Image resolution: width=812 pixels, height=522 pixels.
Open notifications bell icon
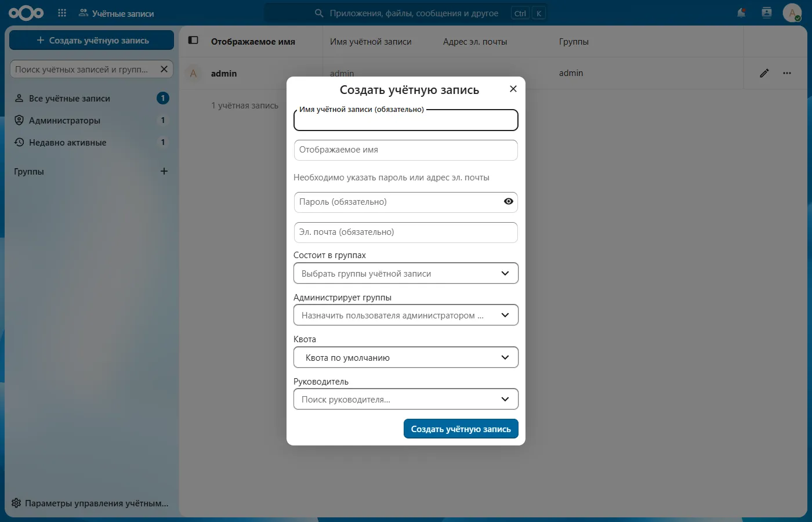(741, 13)
